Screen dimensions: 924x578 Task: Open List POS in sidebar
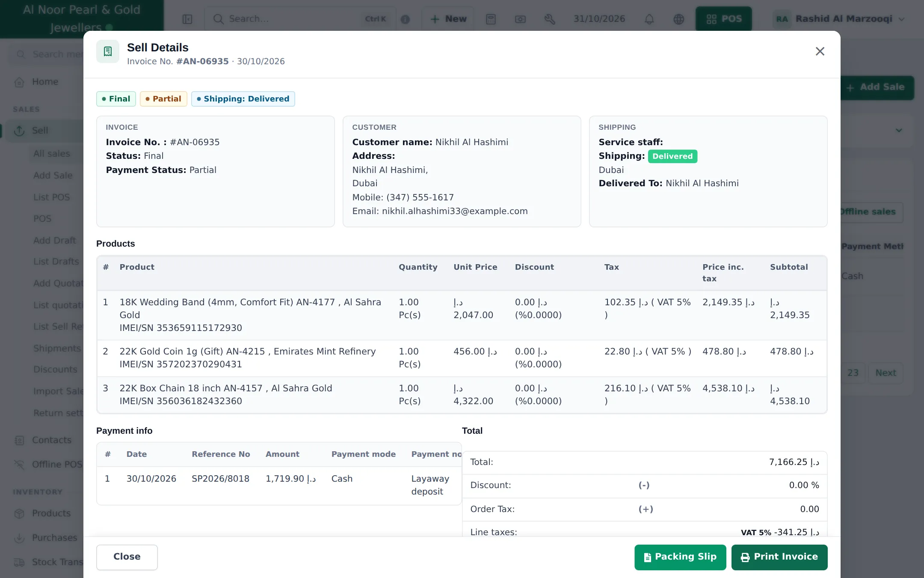click(x=52, y=197)
